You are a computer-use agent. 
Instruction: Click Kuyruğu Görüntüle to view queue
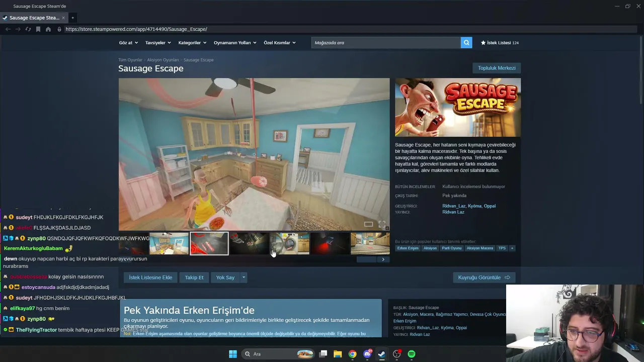point(484,278)
